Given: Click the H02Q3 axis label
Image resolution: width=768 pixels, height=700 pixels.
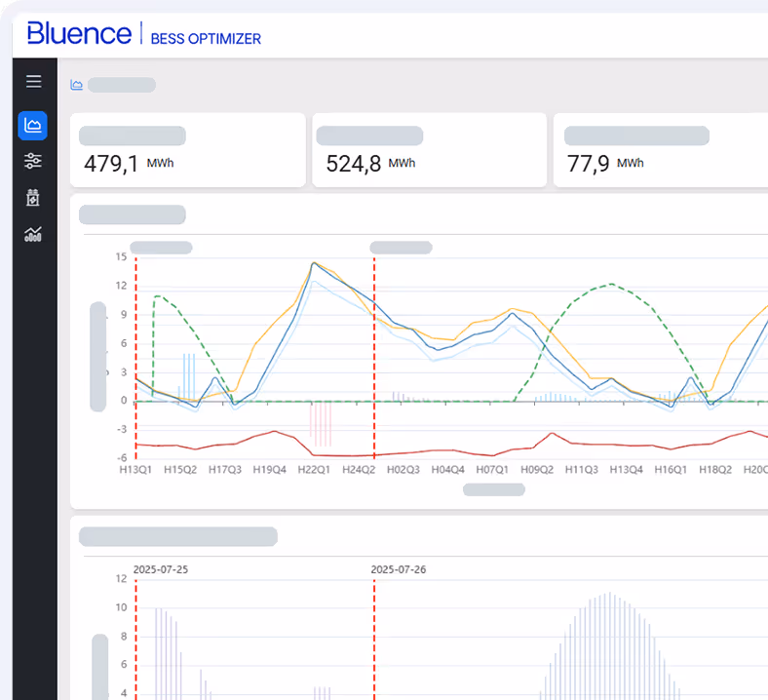Looking at the screenshot, I should tap(403, 470).
